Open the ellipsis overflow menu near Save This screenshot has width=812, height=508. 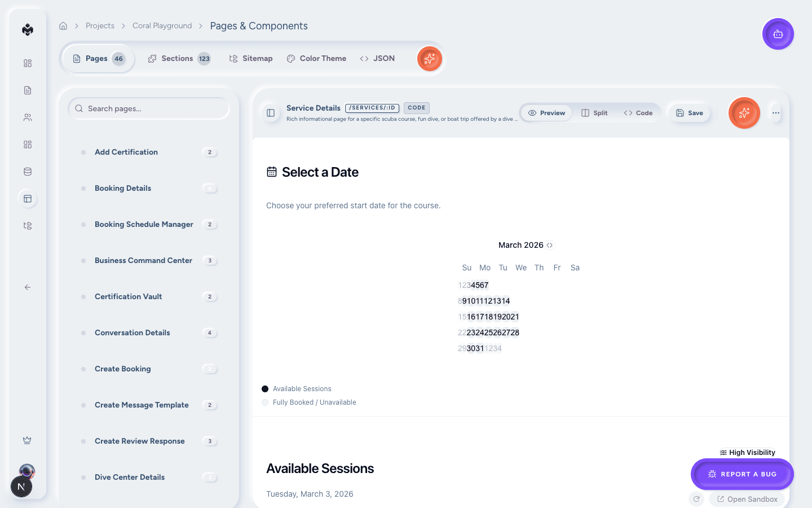[x=776, y=113]
